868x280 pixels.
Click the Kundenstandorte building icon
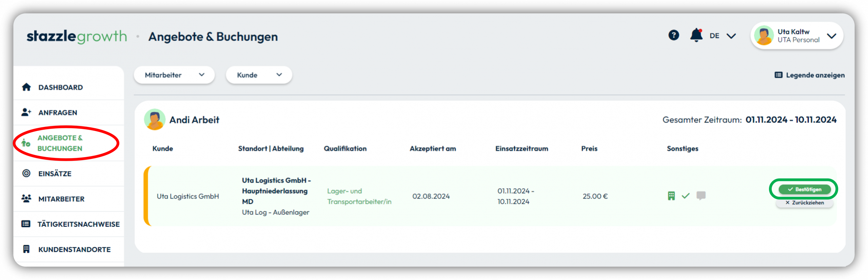pyautogui.click(x=26, y=249)
